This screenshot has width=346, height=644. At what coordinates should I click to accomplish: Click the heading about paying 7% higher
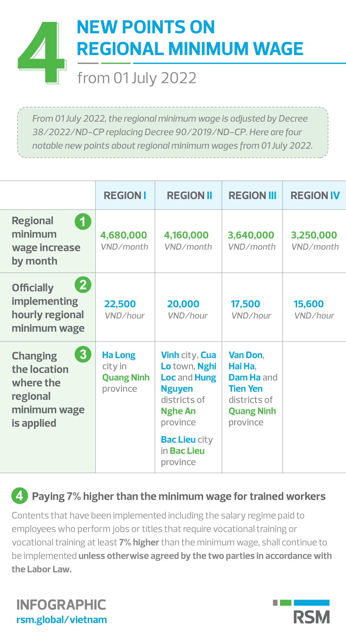pyautogui.click(x=178, y=496)
